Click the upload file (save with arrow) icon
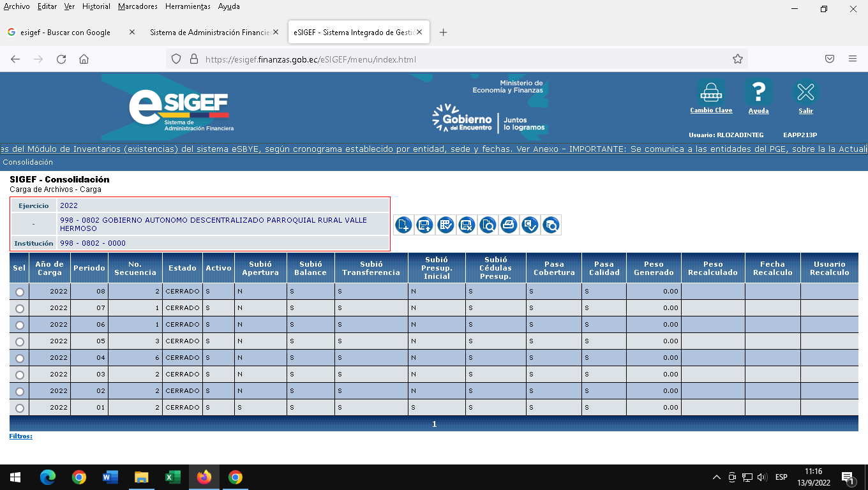 [x=424, y=225]
